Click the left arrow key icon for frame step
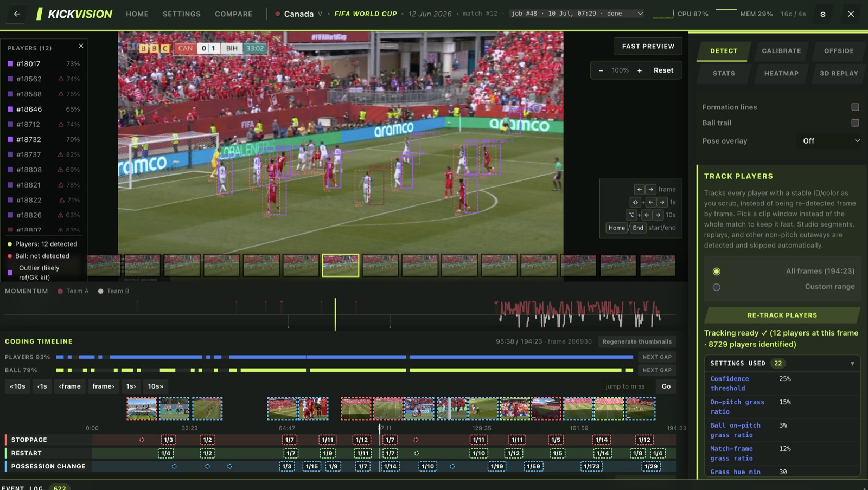868x490 pixels. point(639,189)
